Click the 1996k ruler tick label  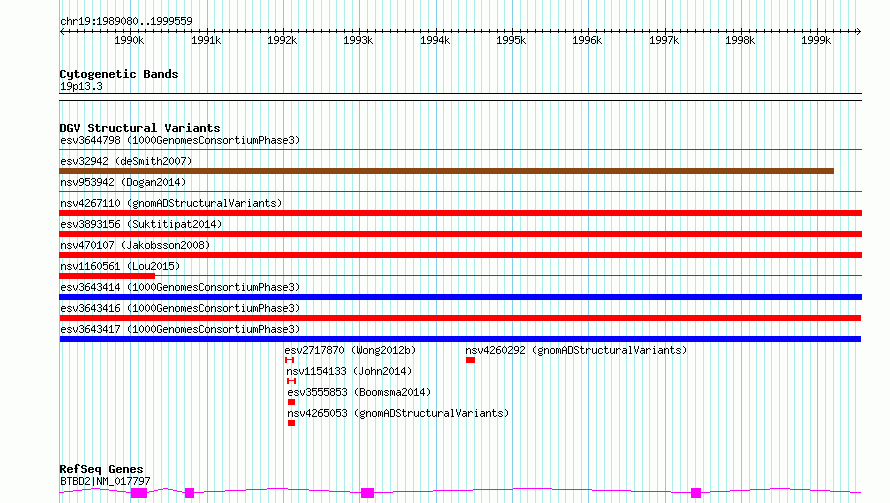587,41
